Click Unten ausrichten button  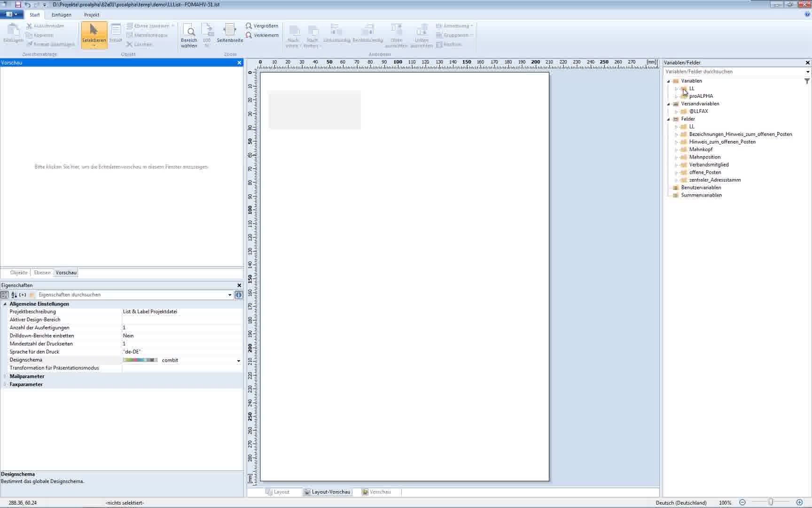(x=422, y=36)
